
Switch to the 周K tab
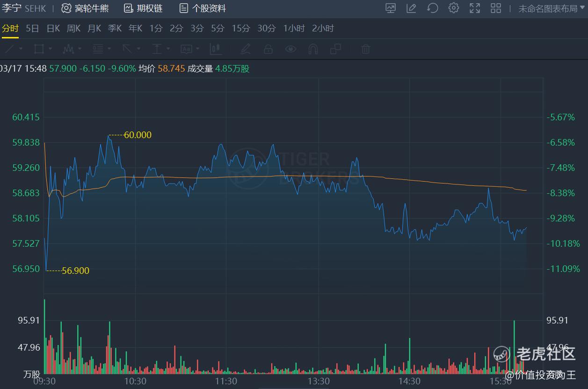click(x=73, y=29)
